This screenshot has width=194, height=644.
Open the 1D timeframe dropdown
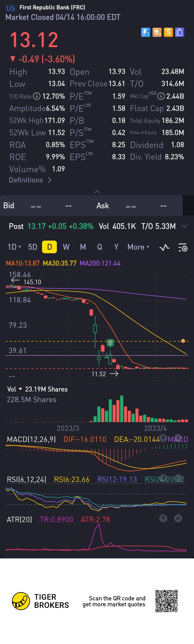click(14, 247)
